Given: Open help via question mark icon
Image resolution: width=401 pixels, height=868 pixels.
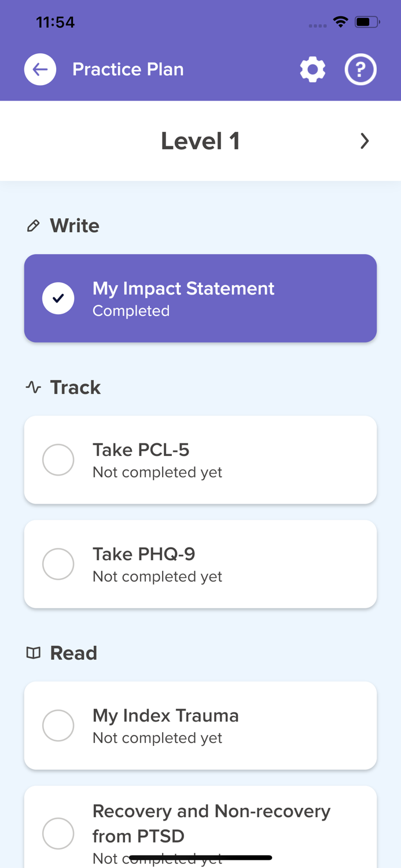Looking at the screenshot, I should pos(360,69).
